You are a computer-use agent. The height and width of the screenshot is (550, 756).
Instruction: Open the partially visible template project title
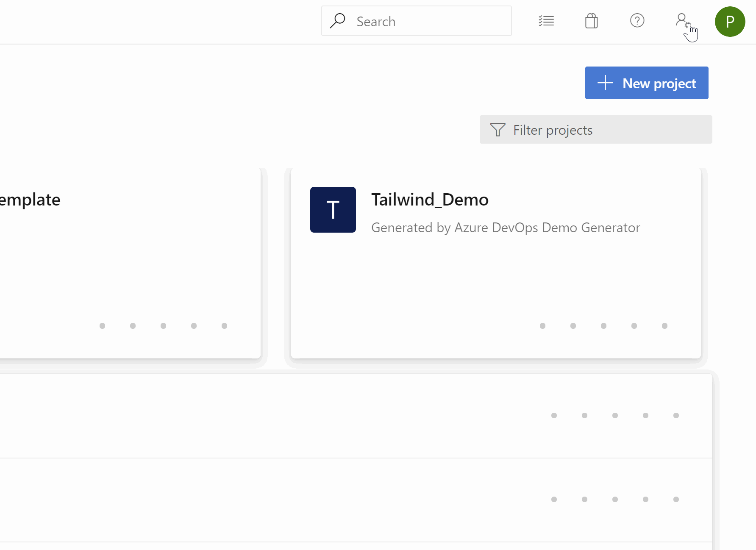pyautogui.click(x=30, y=200)
